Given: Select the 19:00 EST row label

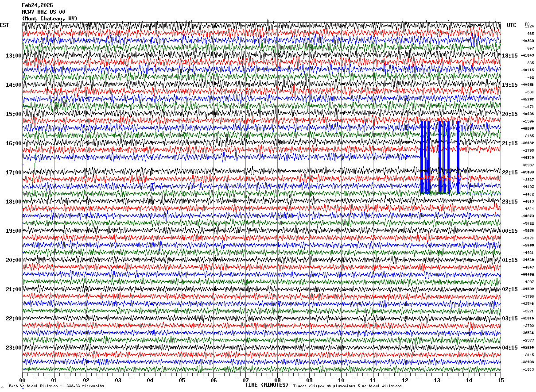Looking at the screenshot, I should (x=14, y=231).
